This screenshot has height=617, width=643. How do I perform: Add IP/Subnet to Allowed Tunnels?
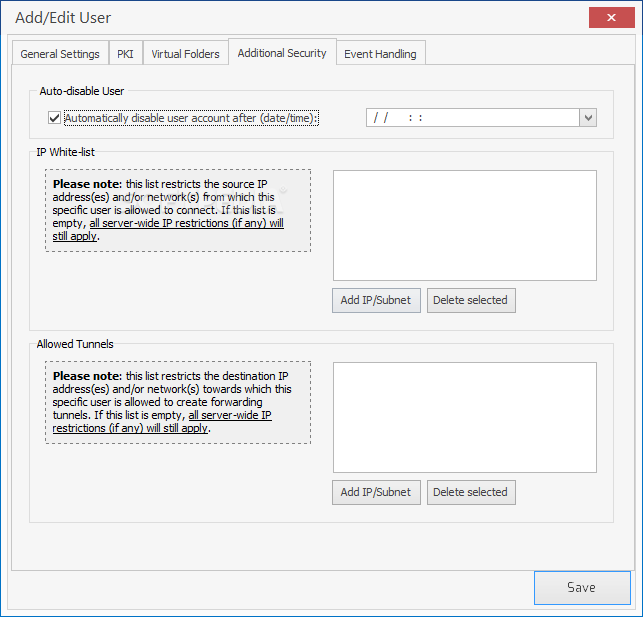point(376,492)
